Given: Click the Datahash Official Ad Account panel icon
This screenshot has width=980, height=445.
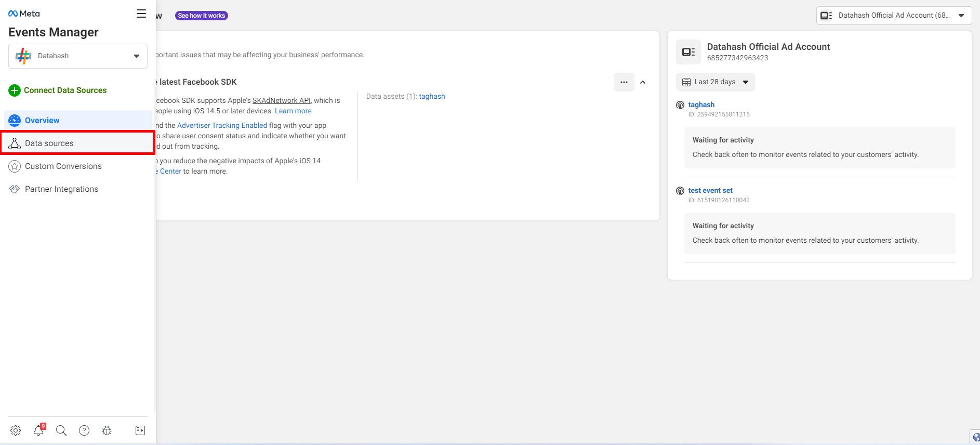Looking at the screenshot, I should coord(688,52).
